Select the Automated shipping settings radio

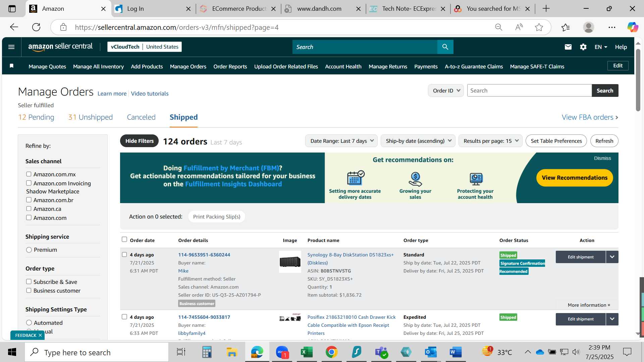tap(29, 322)
